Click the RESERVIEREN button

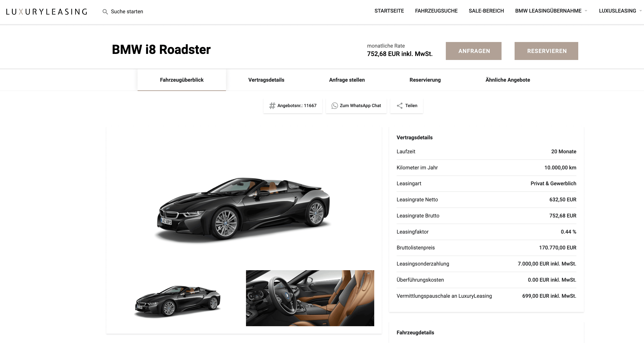[546, 51]
